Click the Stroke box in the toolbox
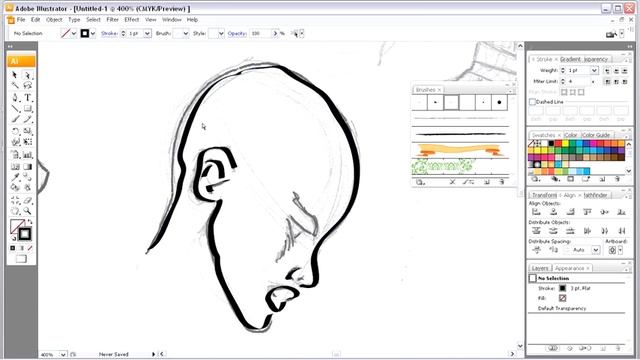The height and width of the screenshot is (360, 640). [24, 234]
